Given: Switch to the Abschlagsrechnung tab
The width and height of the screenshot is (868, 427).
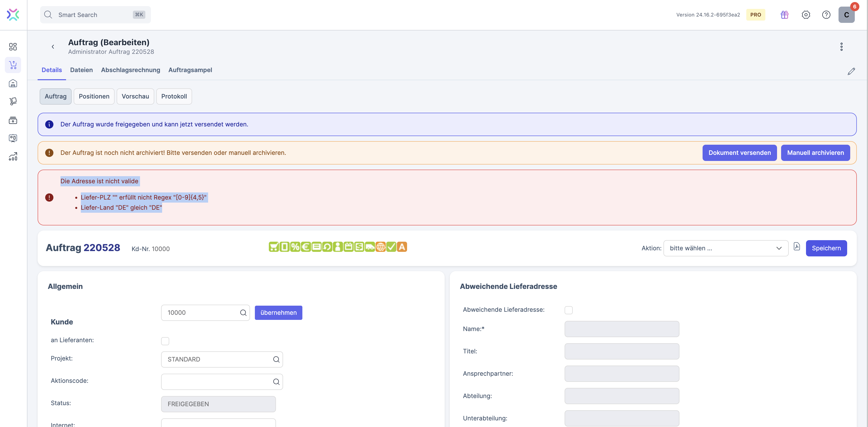Looking at the screenshot, I should (x=130, y=70).
